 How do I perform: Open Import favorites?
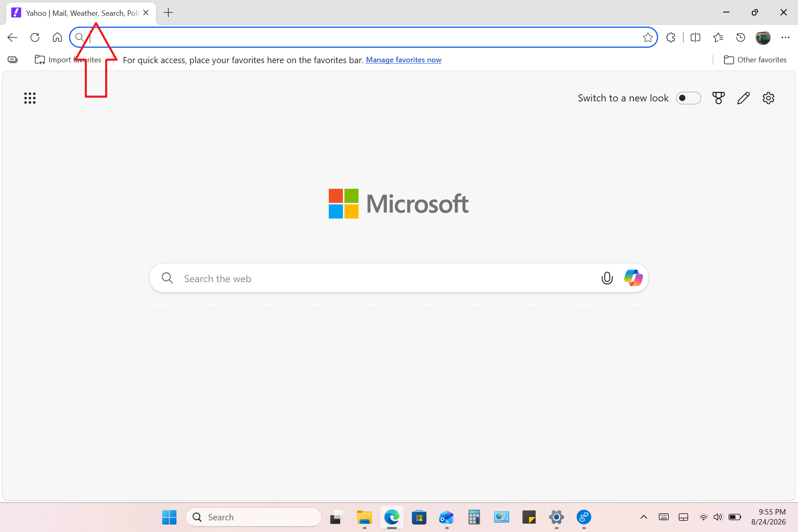coord(68,60)
